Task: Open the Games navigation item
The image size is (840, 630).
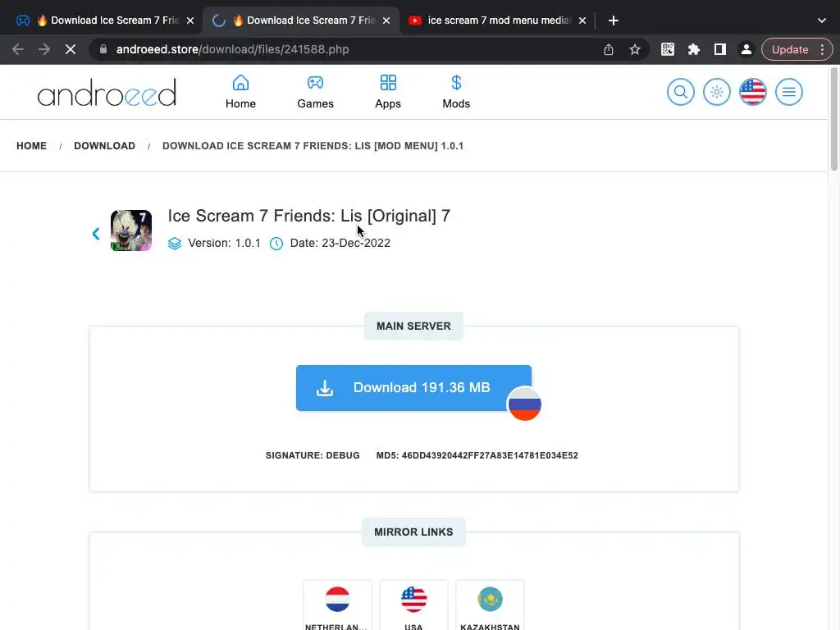Action: [315, 92]
